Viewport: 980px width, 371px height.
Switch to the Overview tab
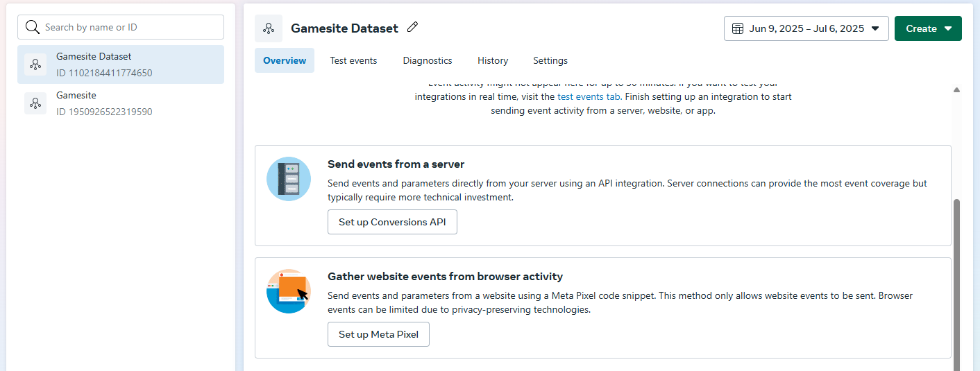click(285, 60)
